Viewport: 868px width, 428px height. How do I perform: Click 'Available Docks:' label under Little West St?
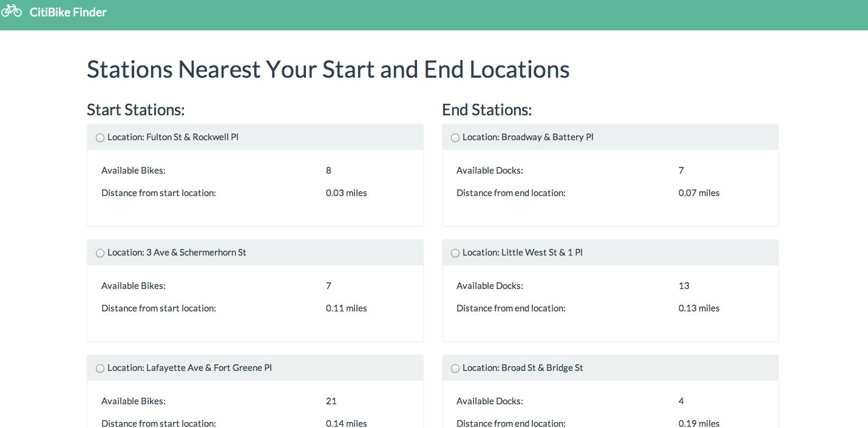(x=490, y=286)
